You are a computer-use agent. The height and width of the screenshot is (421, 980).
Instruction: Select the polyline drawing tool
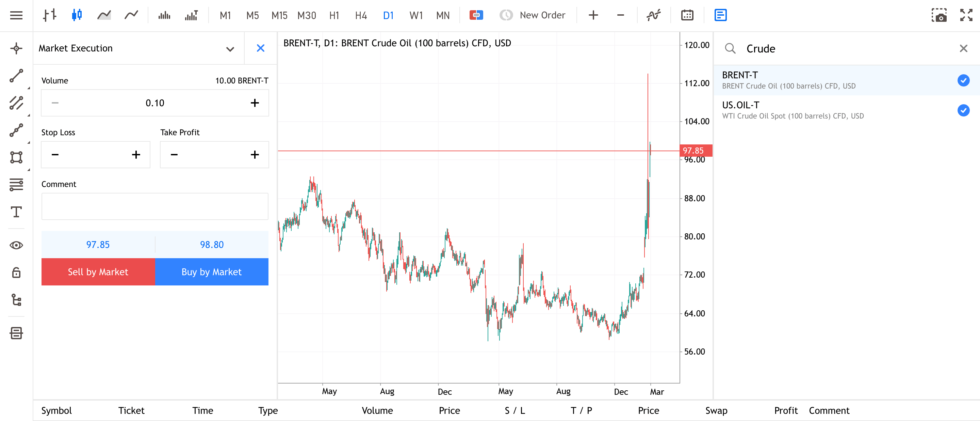pyautogui.click(x=16, y=130)
